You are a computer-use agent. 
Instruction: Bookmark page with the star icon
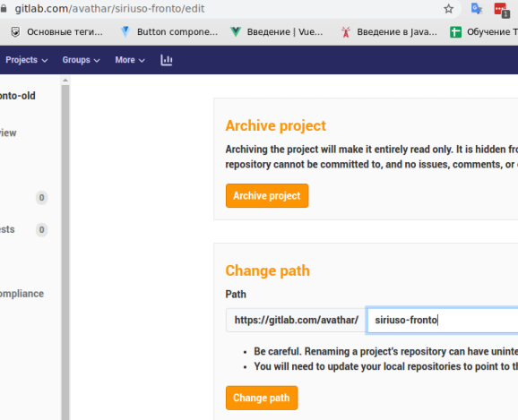[x=448, y=9]
